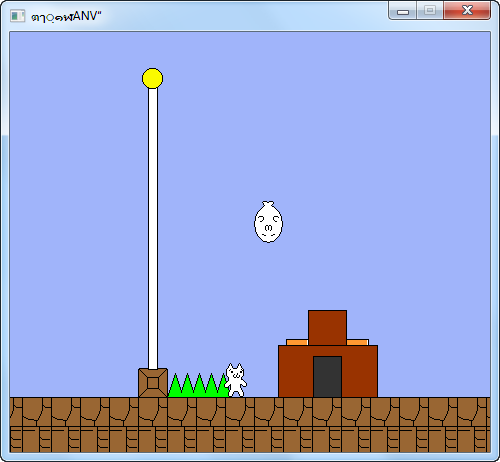
Task: Click the white flagpole shaft
Action: (153, 228)
